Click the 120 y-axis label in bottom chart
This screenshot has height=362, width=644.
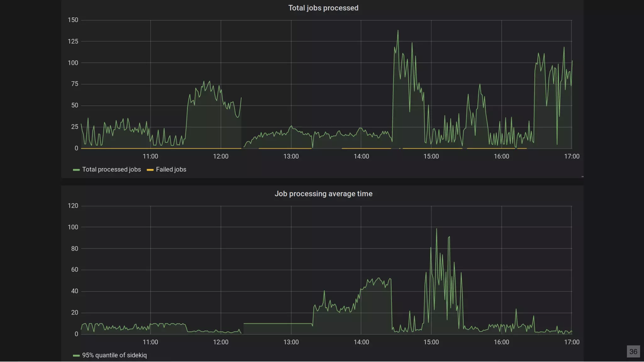pos(73,206)
